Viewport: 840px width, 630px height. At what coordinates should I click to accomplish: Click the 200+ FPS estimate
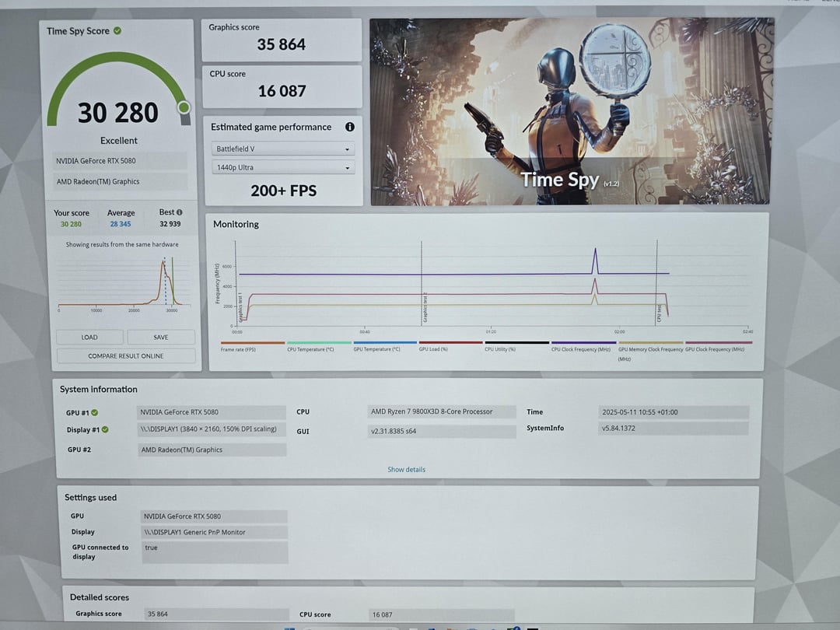[283, 191]
